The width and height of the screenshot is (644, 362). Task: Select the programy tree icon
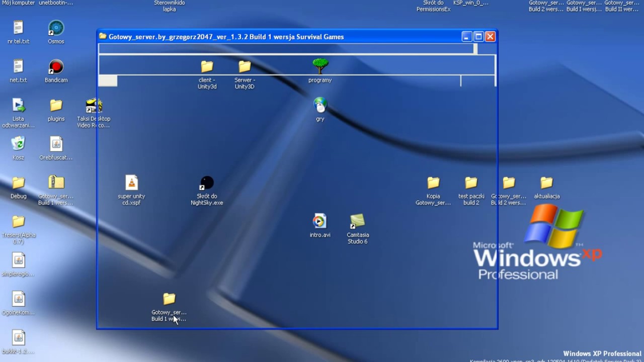coord(320,67)
